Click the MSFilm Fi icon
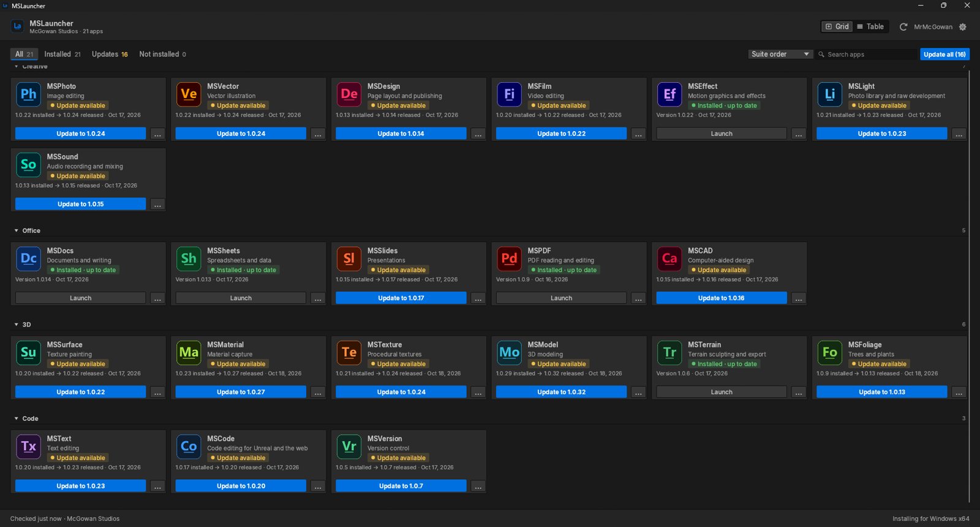 510,94
